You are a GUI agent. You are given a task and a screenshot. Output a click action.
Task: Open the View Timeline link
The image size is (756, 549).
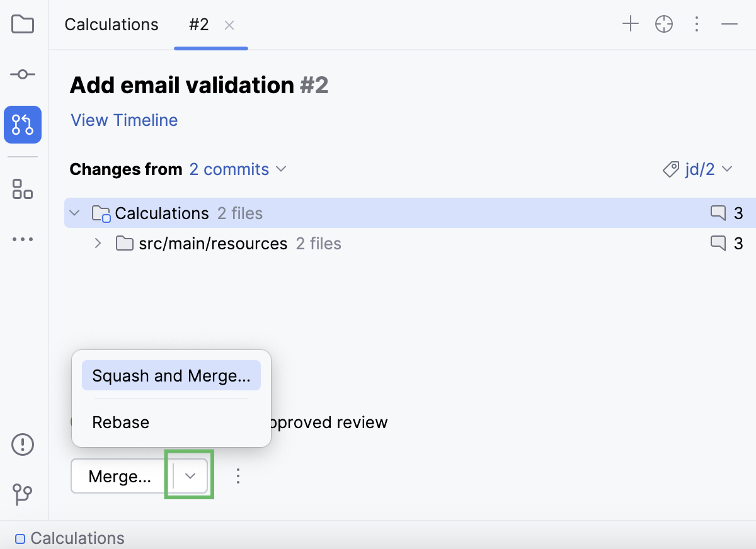[123, 120]
